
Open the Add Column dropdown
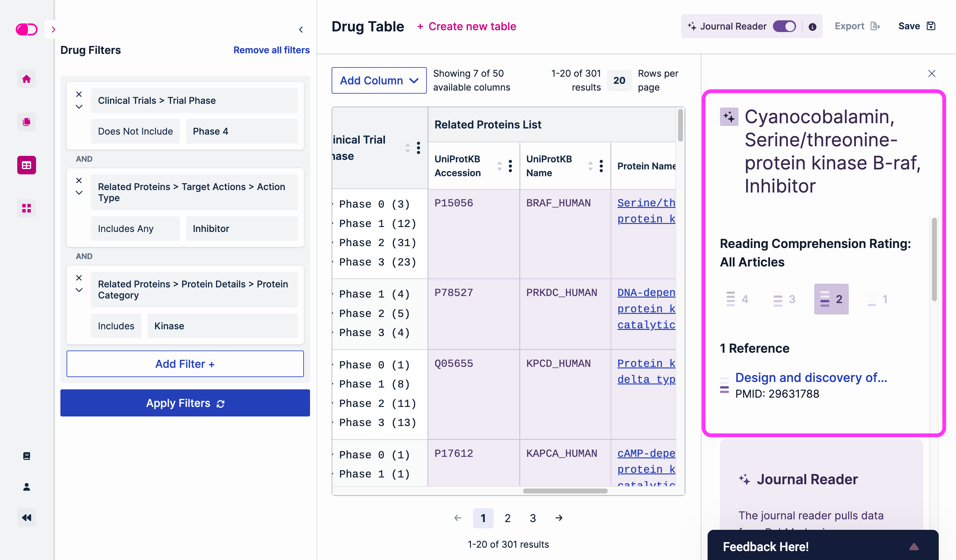coord(378,80)
